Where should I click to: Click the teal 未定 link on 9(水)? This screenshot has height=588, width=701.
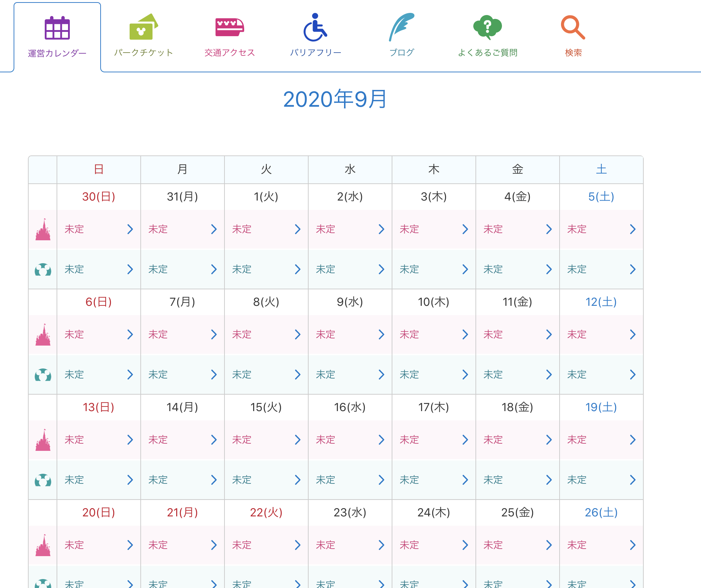click(326, 375)
